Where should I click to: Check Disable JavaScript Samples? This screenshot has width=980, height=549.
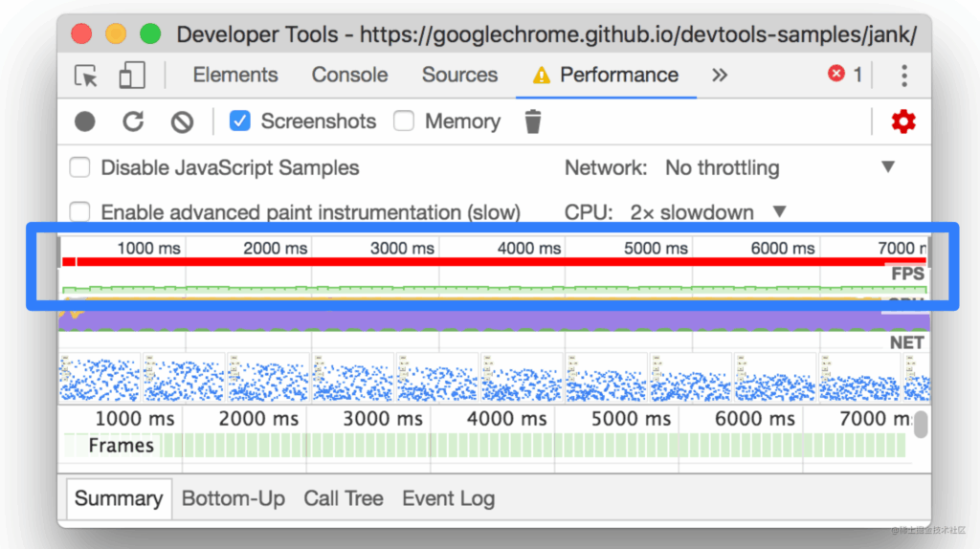coord(80,167)
